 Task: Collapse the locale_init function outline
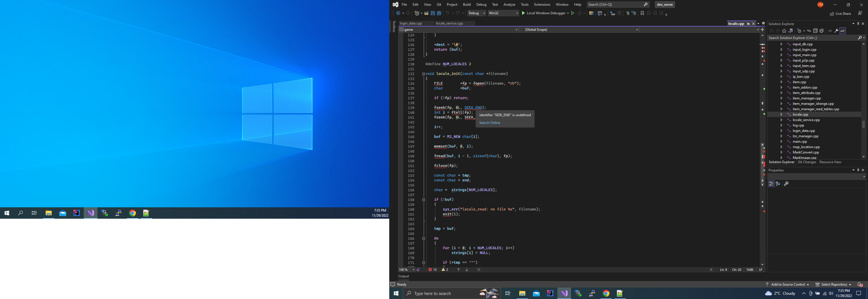pyautogui.click(x=423, y=74)
